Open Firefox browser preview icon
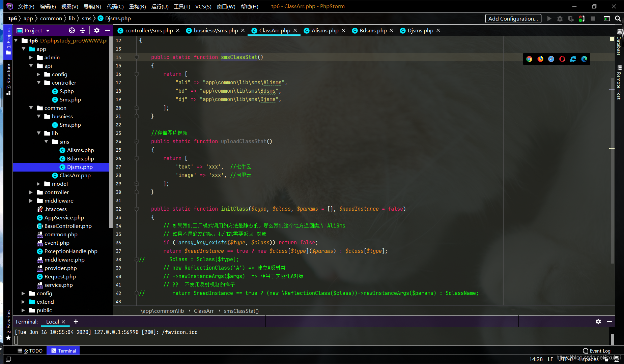Viewport: 624px width, 364px height. click(x=540, y=59)
